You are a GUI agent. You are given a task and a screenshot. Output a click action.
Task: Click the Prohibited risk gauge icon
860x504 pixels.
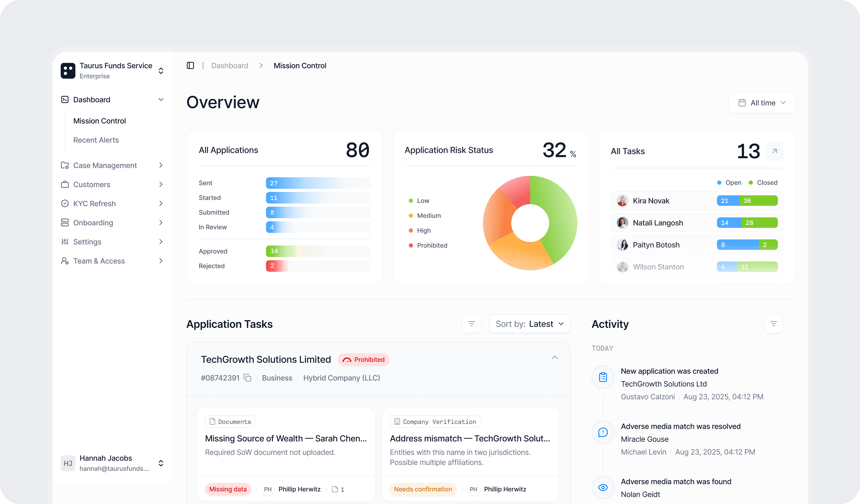click(x=347, y=360)
